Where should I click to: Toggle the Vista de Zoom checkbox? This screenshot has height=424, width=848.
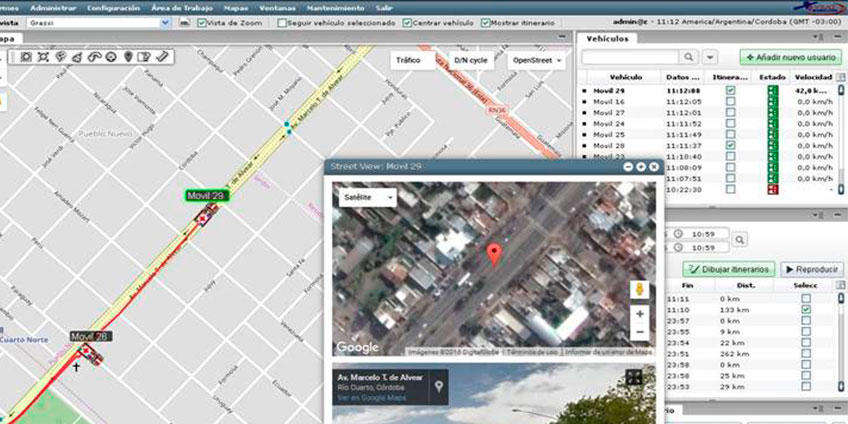tap(203, 22)
